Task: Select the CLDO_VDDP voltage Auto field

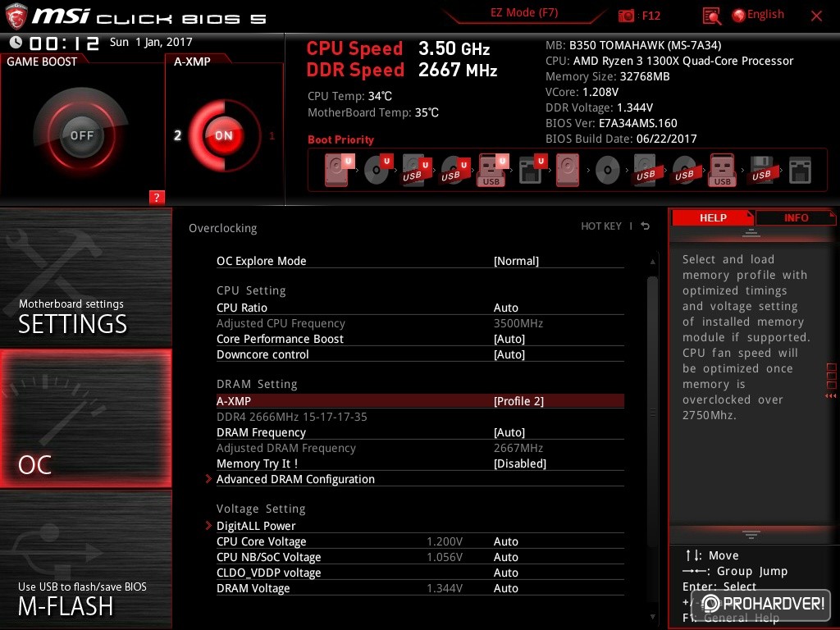Action: [x=505, y=573]
